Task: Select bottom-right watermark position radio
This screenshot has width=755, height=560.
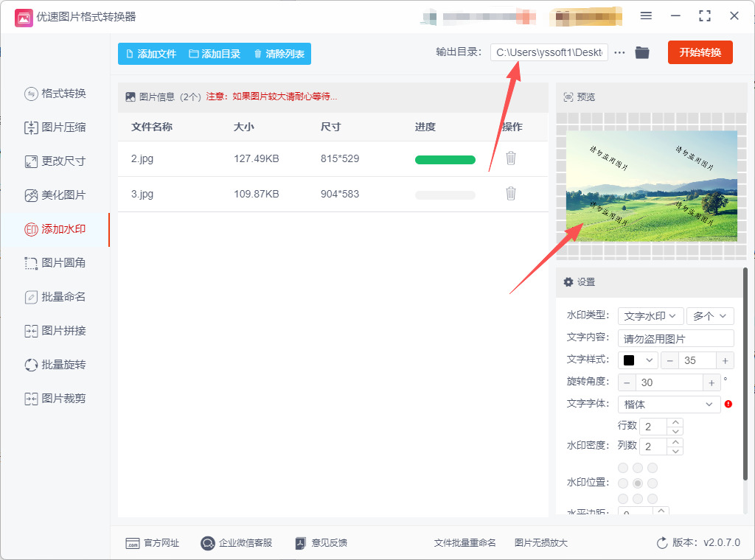Action: (653, 498)
